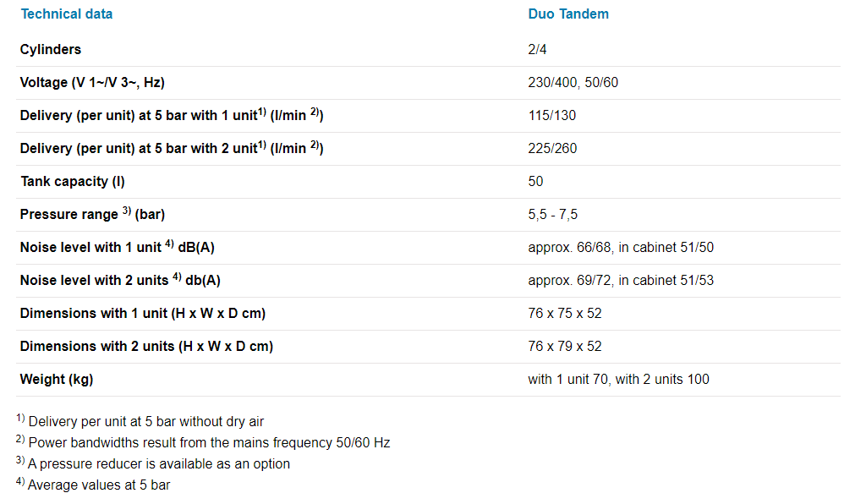Click the weight value 'with 1 unit 70, with 2 units 100'
866x504 pixels.
click(618, 380)
